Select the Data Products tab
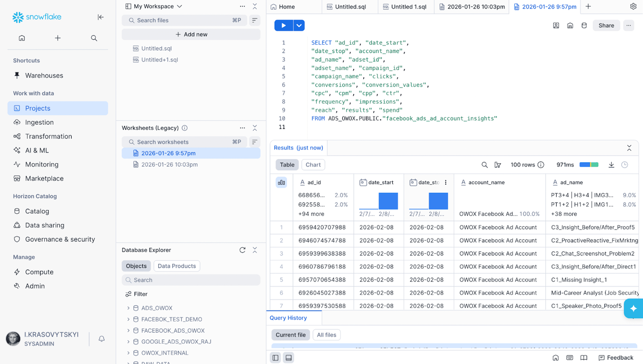The height and width of the screenshot is (364, 643). pos(177,266)
